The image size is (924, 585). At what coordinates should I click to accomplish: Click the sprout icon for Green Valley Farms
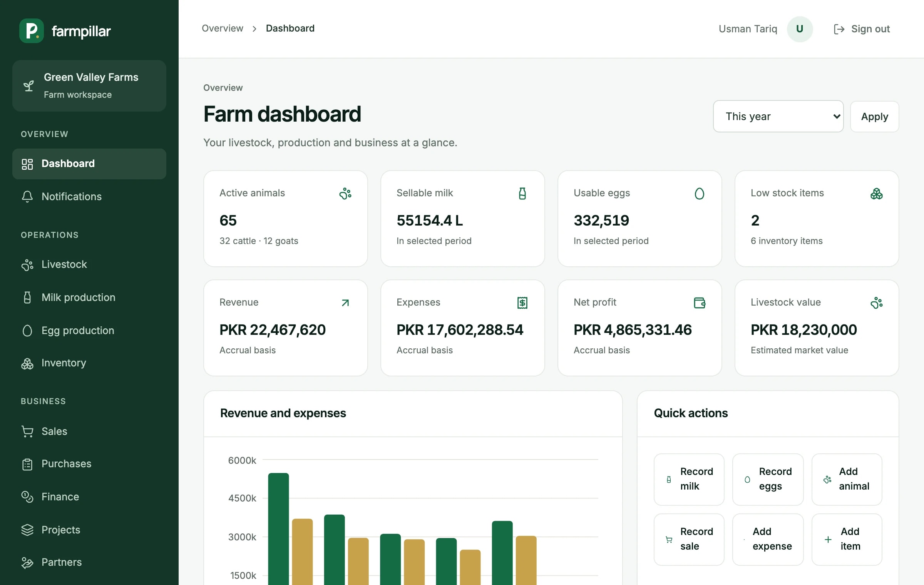[x=28, y=86]
